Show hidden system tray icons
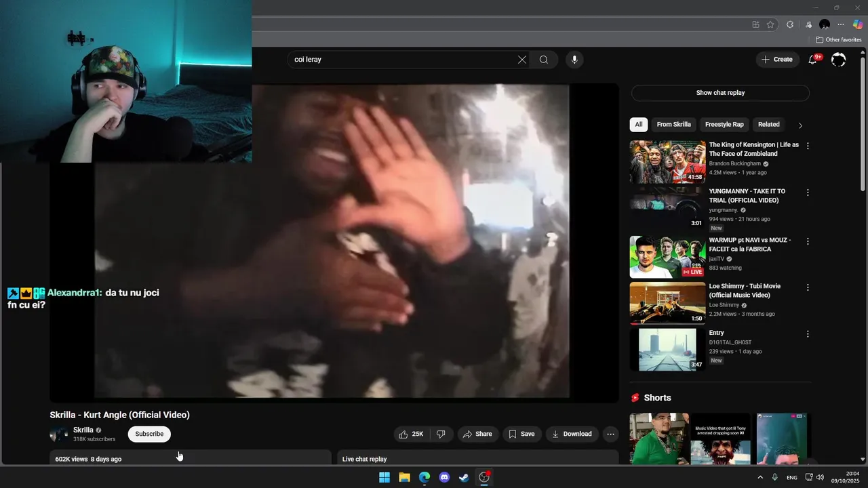The width and height of the screenshot is (868, 488). (x=760, y=477)
